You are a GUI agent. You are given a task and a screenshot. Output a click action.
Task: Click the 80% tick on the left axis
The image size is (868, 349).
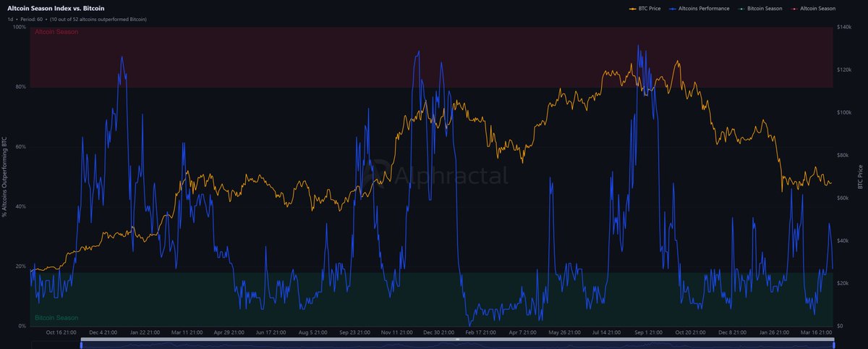click(x=21, y=87)
